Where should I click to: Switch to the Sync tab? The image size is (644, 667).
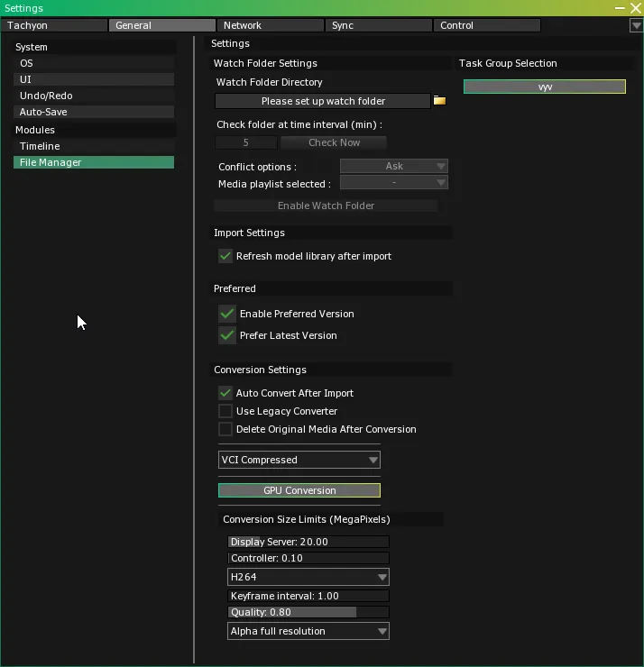378,25
